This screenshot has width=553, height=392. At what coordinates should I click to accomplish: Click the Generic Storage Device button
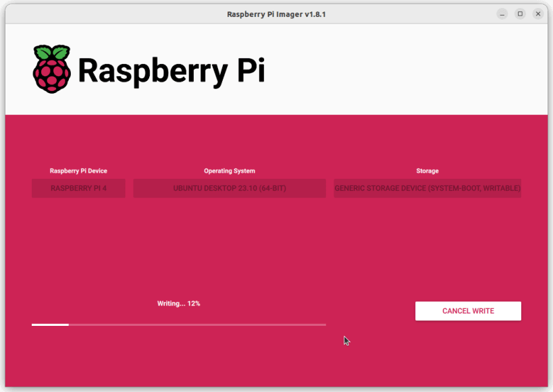tap(427, 188)
